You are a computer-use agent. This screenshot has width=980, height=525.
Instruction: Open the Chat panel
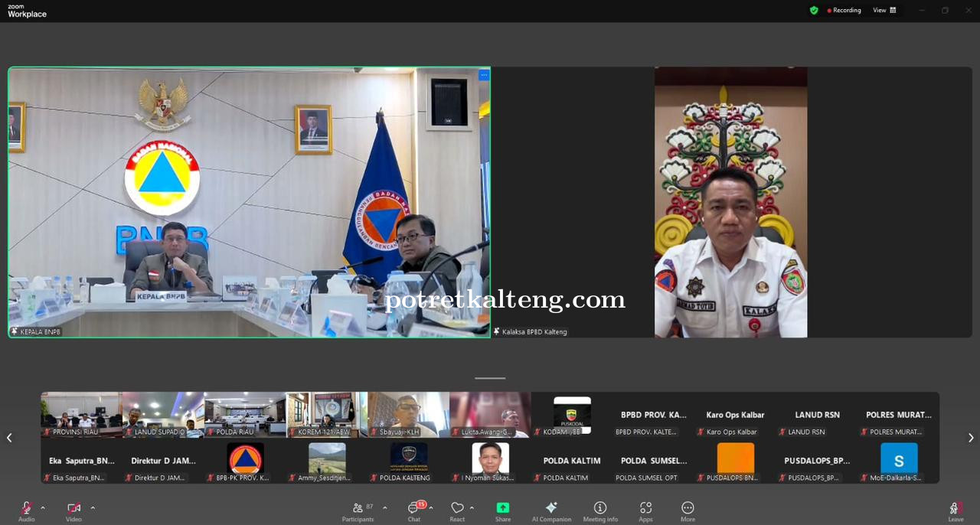414,509
